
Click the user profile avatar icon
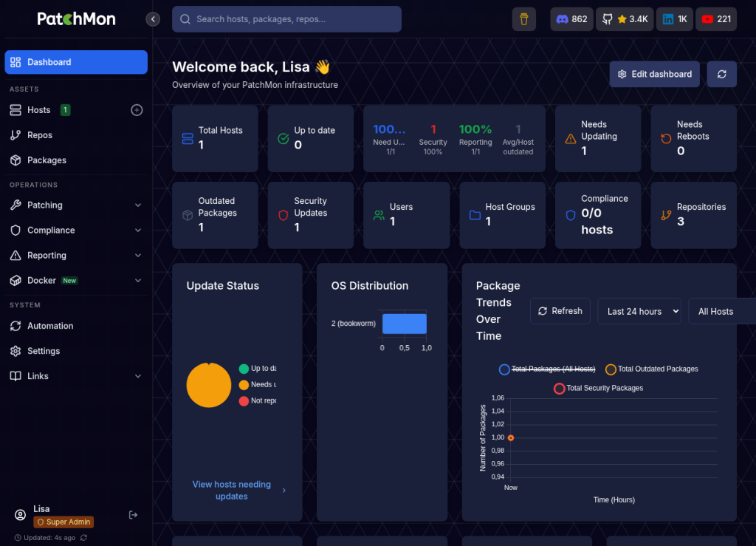(20, 515)
